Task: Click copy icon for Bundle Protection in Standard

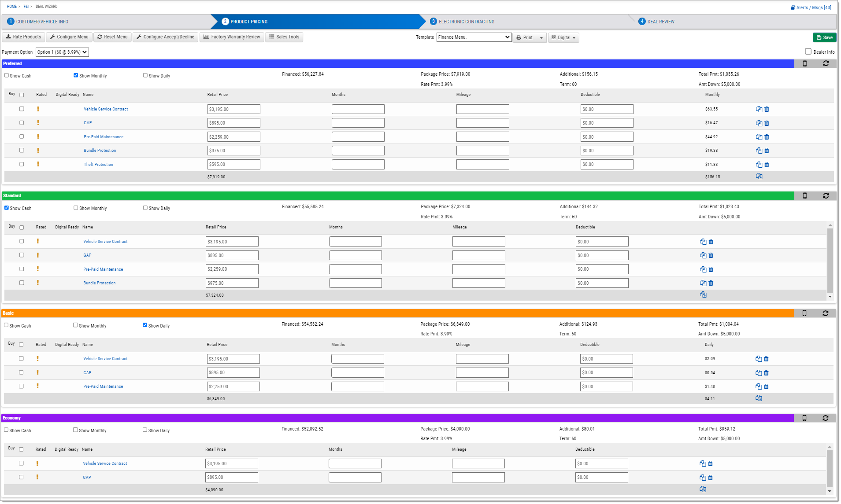Action: click(x=703, y=283)
